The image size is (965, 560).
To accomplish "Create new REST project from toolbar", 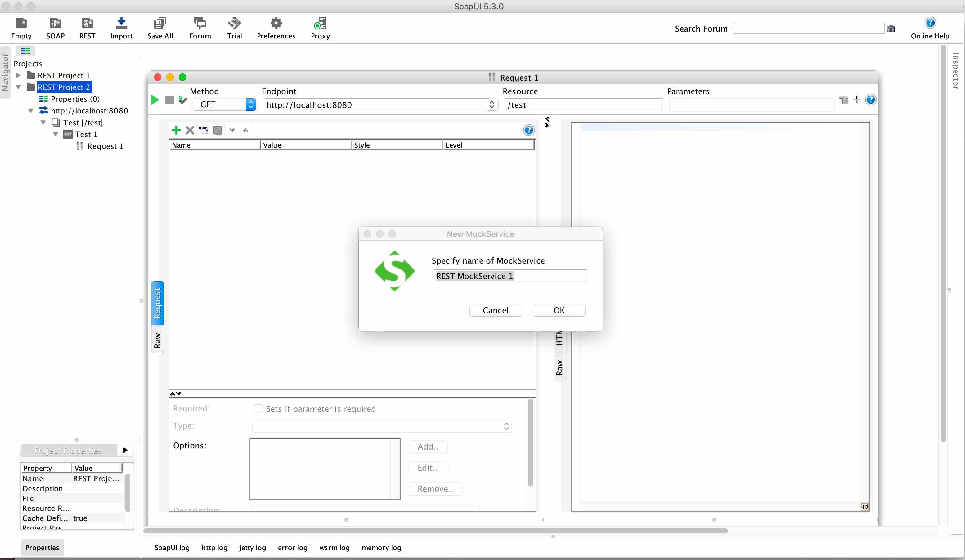I will point(87,28).
